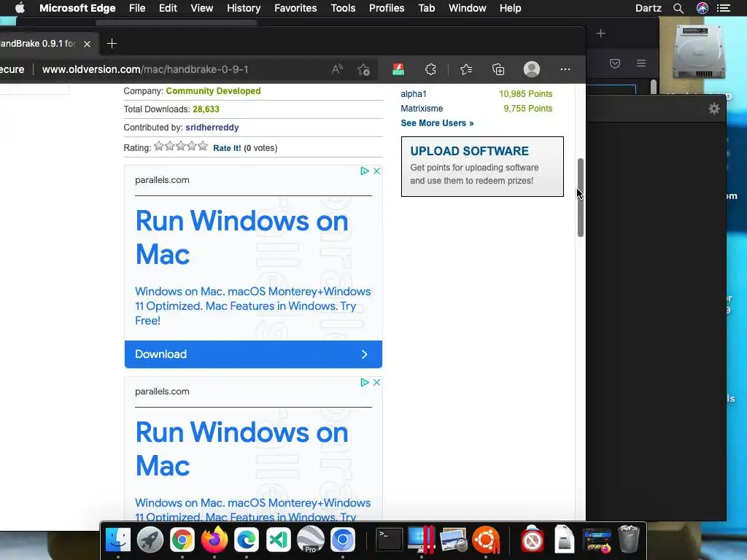Screen dimensions: 747x560
Task: Open Microsoft Edge from the dock
Action: point(246,540)
